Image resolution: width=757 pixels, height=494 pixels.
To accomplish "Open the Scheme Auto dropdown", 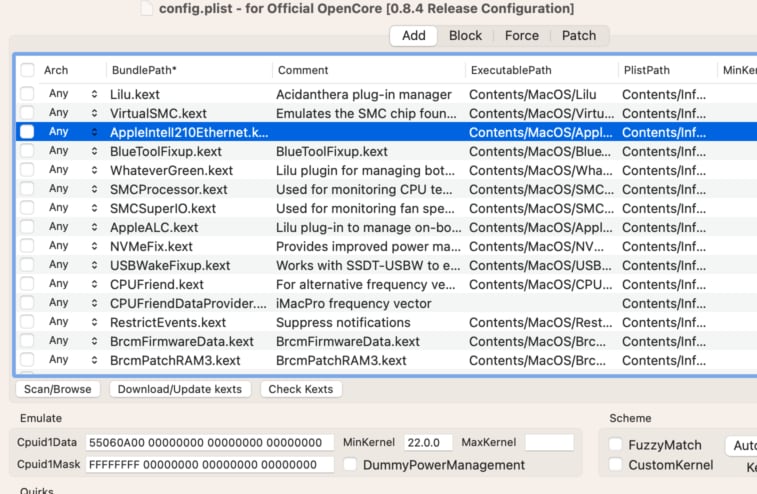I will coord(742,445).
